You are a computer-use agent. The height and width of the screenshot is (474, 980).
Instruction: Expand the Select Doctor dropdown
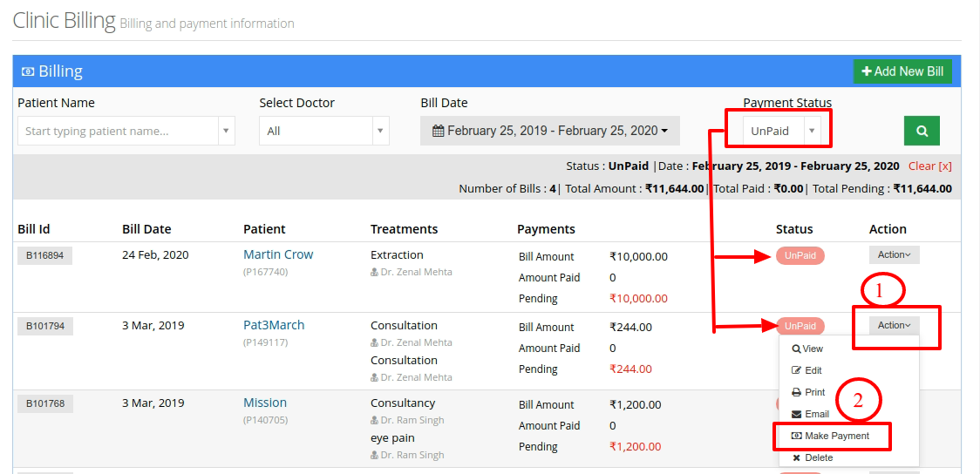[324, 132]
